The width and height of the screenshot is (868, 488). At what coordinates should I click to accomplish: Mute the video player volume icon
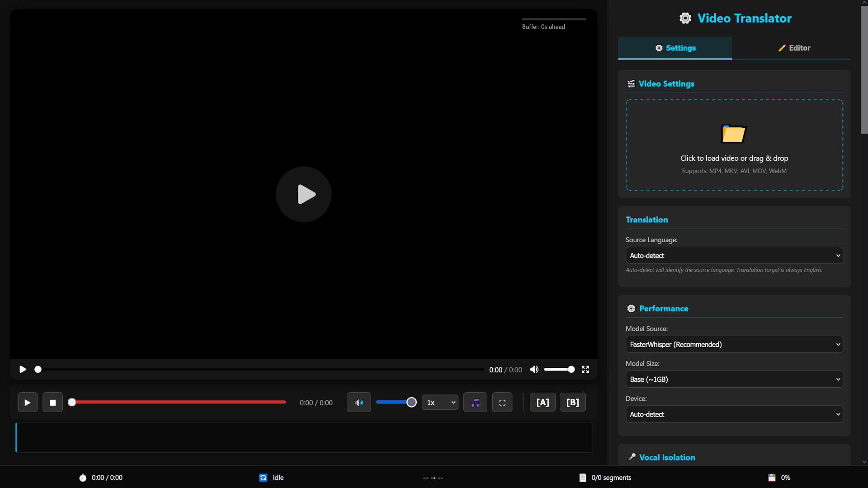[x=534, y=369]
